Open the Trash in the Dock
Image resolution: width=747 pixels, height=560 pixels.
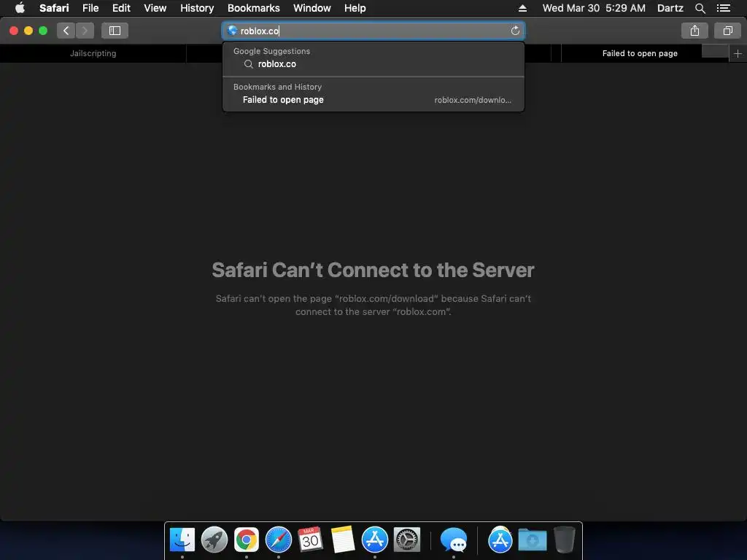565,540
